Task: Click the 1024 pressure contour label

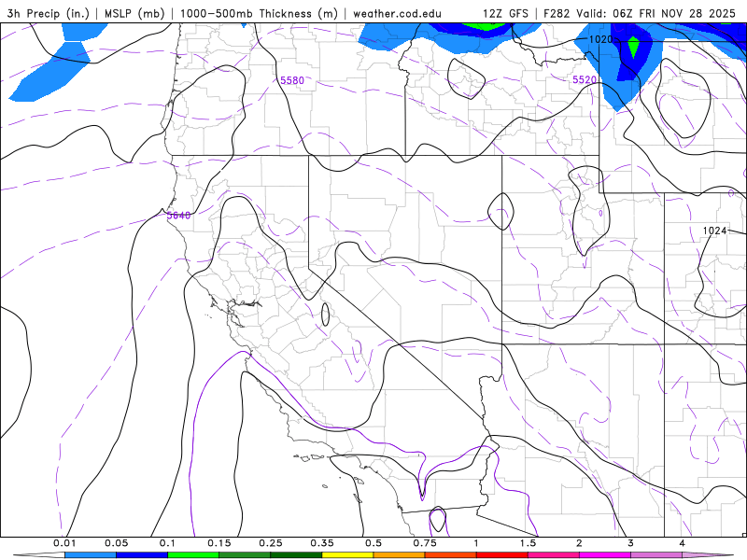Action: pyautogui.click(x=714, y=231)
